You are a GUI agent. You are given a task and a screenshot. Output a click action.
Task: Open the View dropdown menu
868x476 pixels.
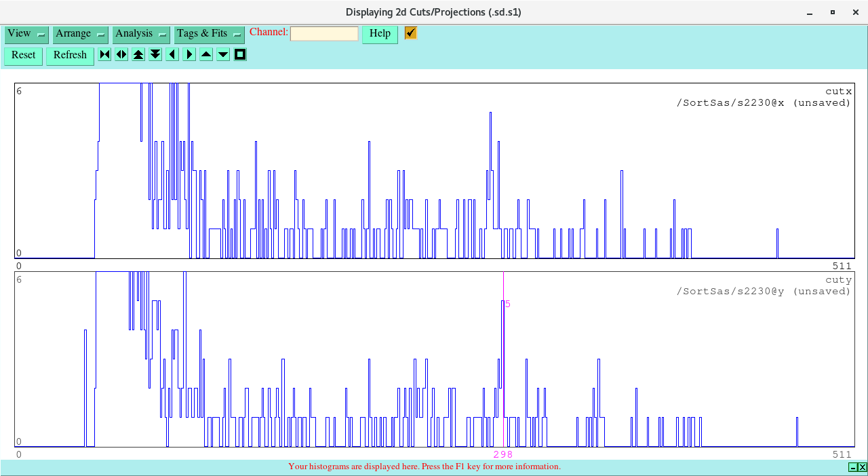(26, 34)
